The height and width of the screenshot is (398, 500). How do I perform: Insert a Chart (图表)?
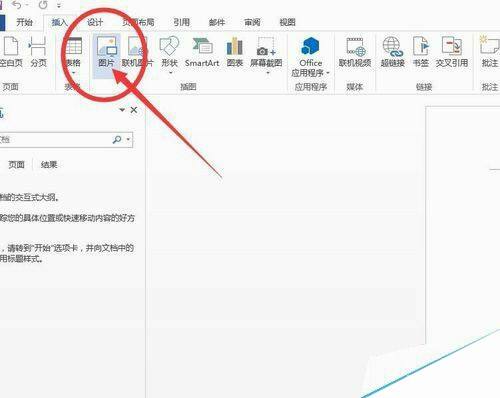coord(235,52)
